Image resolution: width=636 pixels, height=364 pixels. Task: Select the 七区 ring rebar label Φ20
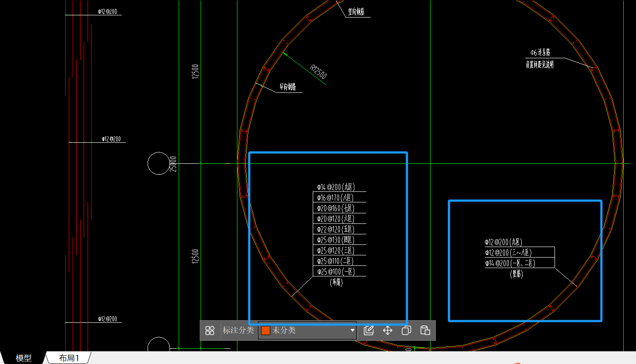pyautogui.click(x=336, y=208)
